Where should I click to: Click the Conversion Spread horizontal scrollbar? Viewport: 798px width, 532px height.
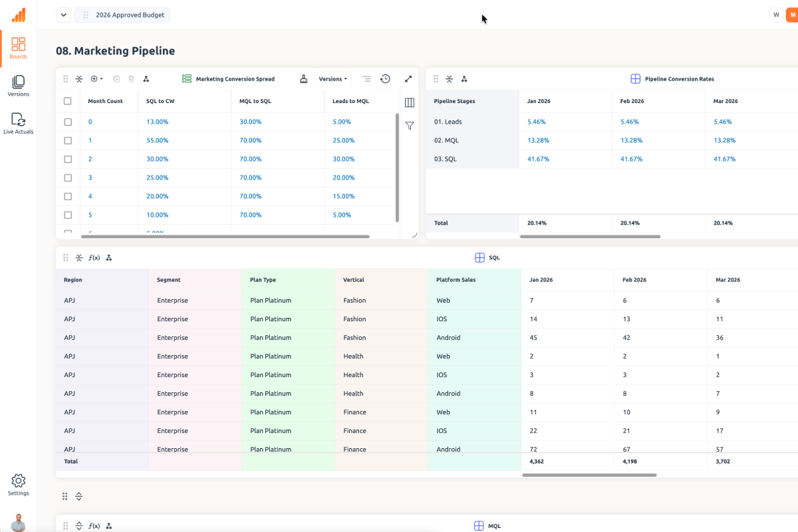pyautogui.click(x=225, y=236)
